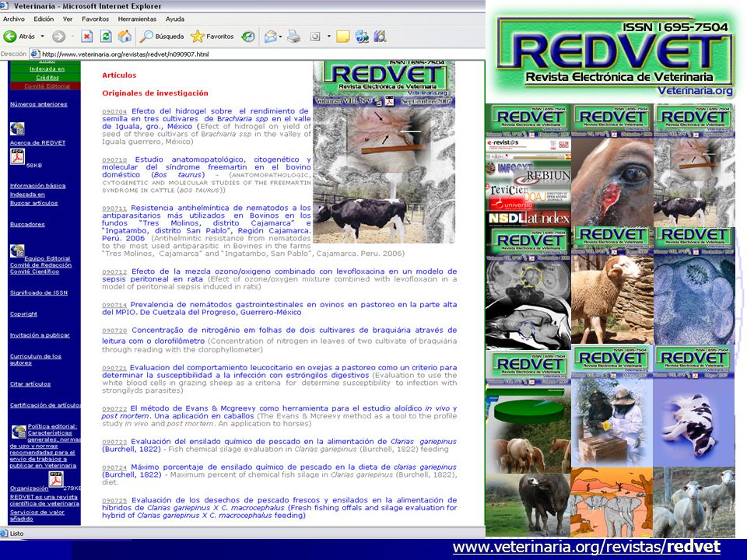Open the Ver menu
The width and height of the screenshot is (747, 560).
pyautogui.click(x=68, y=19)
